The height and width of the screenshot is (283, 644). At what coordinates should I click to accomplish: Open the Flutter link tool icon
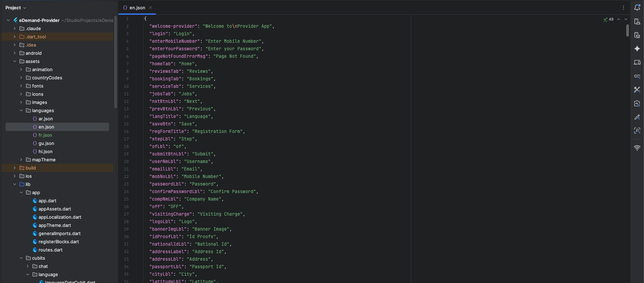[x=637, y=76]
